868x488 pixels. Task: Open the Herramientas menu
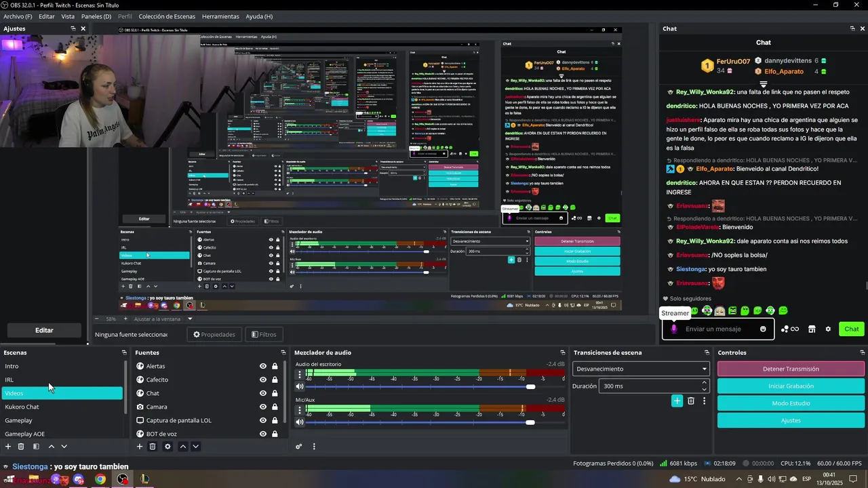pos(220,16)
